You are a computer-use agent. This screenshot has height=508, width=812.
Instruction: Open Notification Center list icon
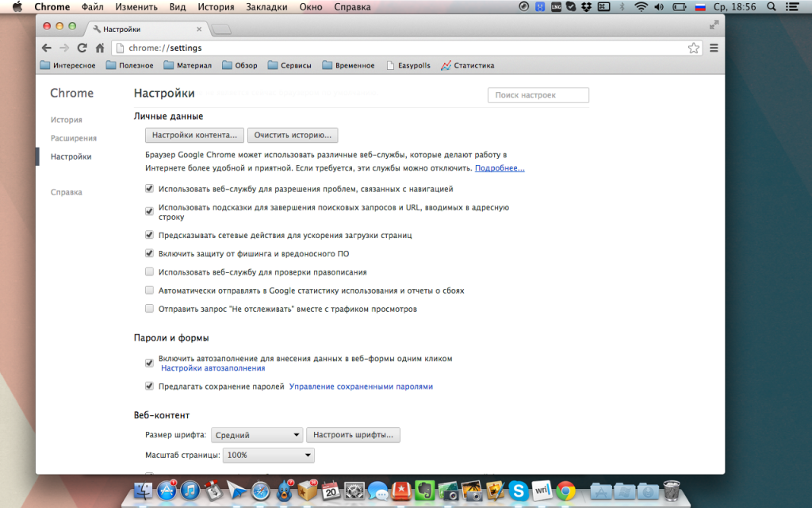point(791,6)
